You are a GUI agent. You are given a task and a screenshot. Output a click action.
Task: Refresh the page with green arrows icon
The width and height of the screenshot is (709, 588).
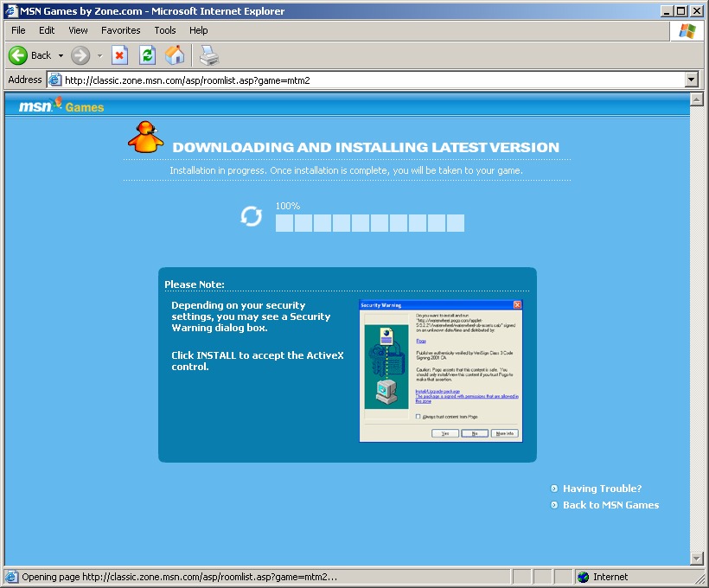(x=147, y=55)
